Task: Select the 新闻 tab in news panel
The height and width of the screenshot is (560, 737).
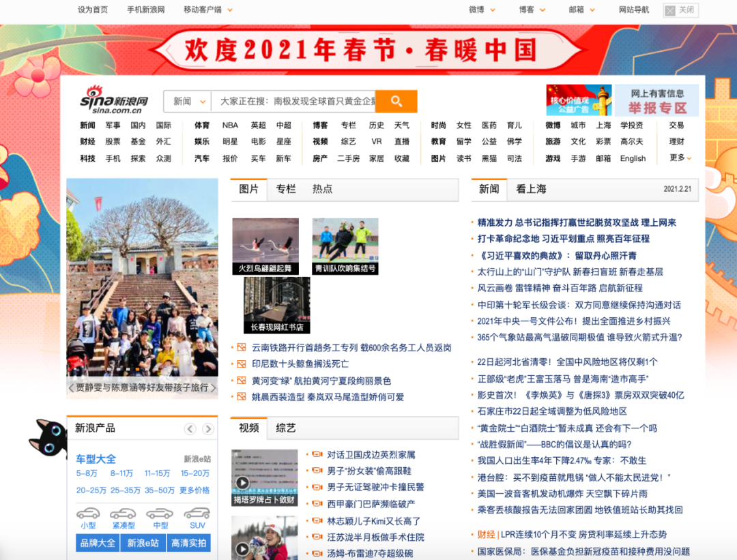Action: [489, 189]
